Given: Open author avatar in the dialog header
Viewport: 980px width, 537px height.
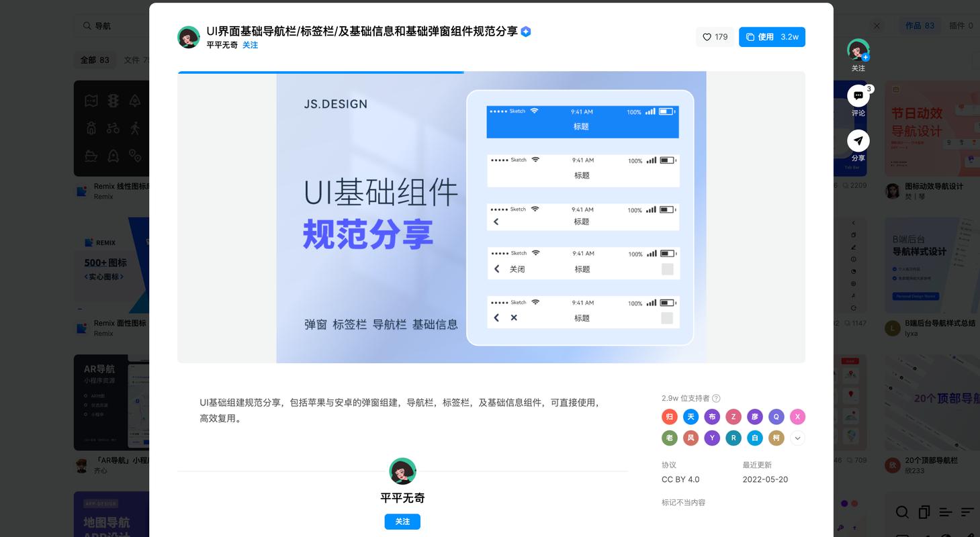Looking at the screenshot, I should click(189, 38).
